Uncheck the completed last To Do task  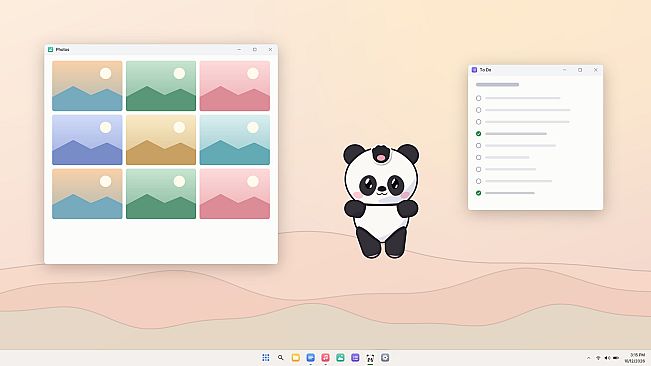point(479,193)
